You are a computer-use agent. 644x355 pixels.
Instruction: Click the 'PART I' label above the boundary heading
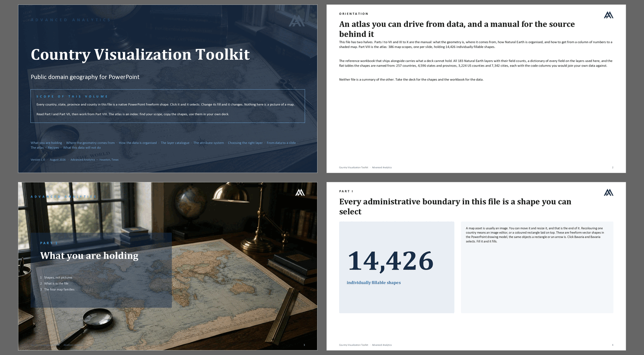tap(346, 191)
